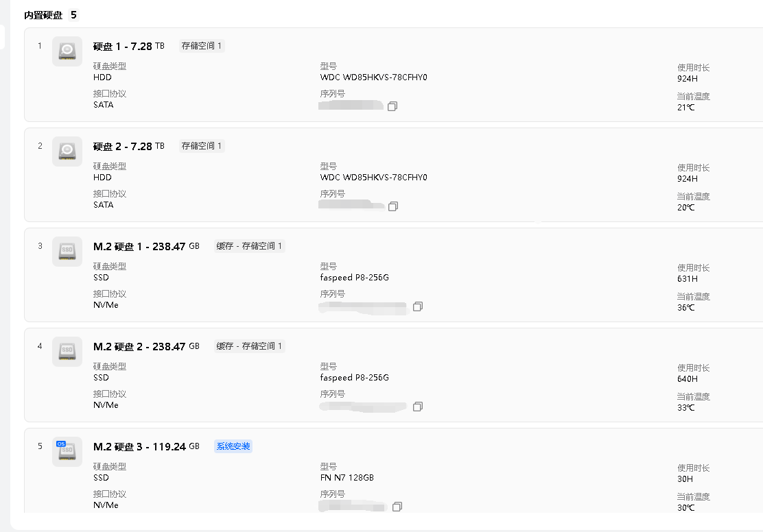Copy the serial number of M.2 硬盘 2
The image size is (763, 532).
pyautogui.click(x=418, y=407)
